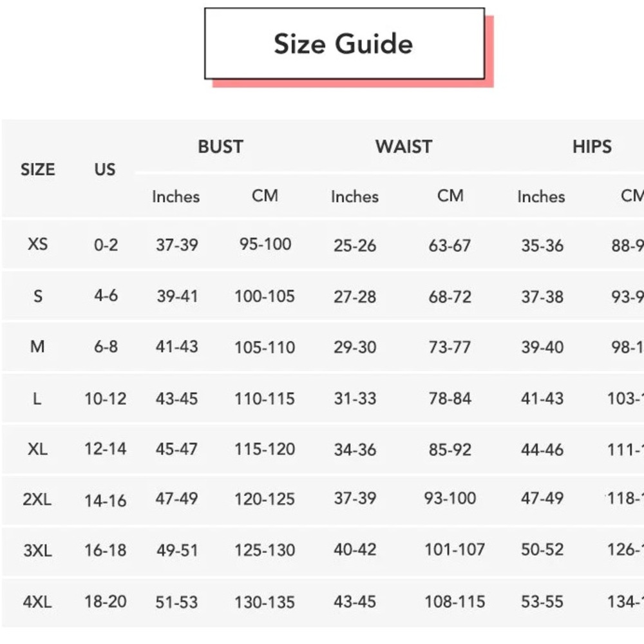The width and height of the screenshot is (644, 644).
Task: Select the 4XL size row label
Action: click(37, 602)
